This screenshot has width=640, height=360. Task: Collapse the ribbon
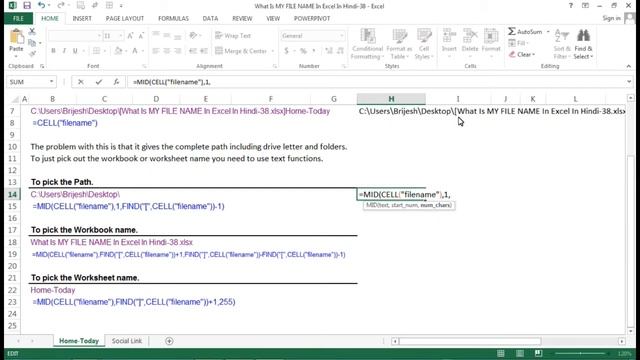629,66
